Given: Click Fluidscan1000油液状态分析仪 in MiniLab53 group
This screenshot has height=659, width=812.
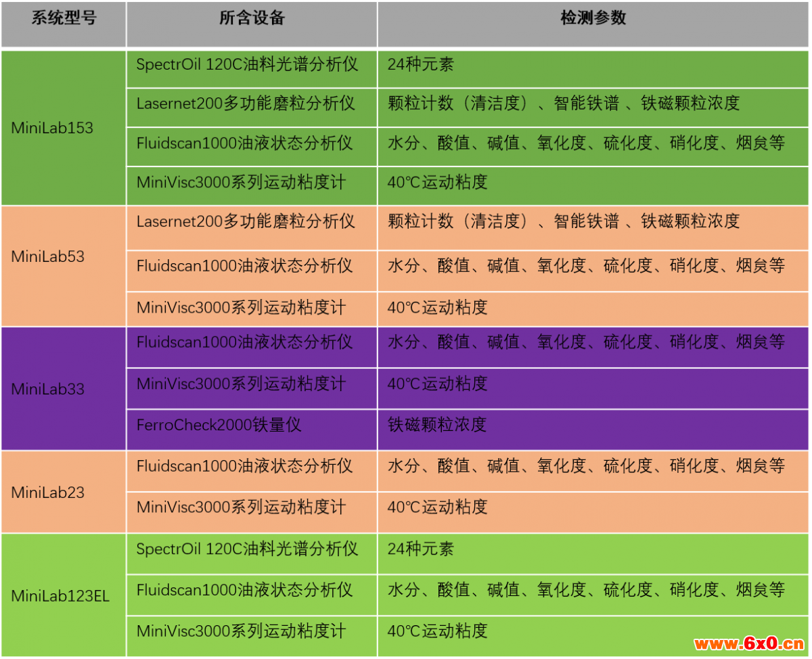Looking at the screenshot, I should [x=252, y=271].
